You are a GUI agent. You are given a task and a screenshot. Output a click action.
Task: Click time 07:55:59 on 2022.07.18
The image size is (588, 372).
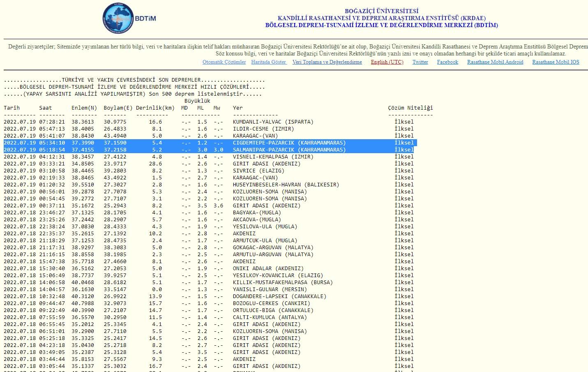pos(52,317)
